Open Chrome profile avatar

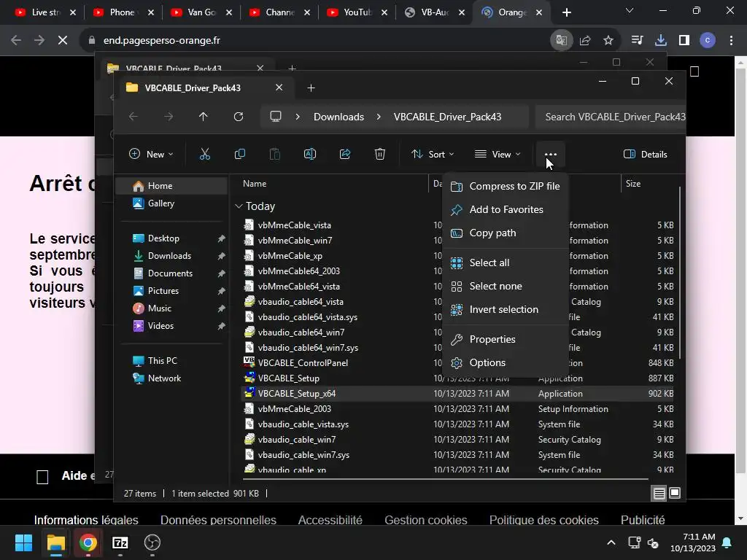tap(708, 41)
